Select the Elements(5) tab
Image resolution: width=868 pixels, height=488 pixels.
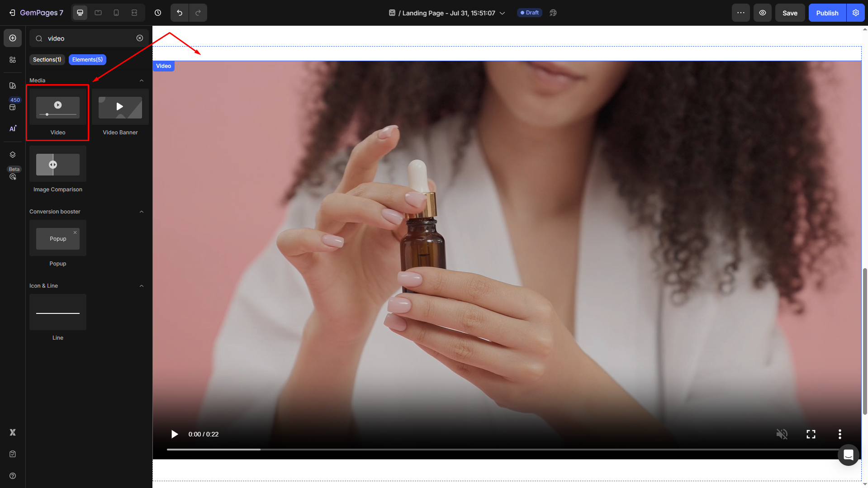coord(87,60)
